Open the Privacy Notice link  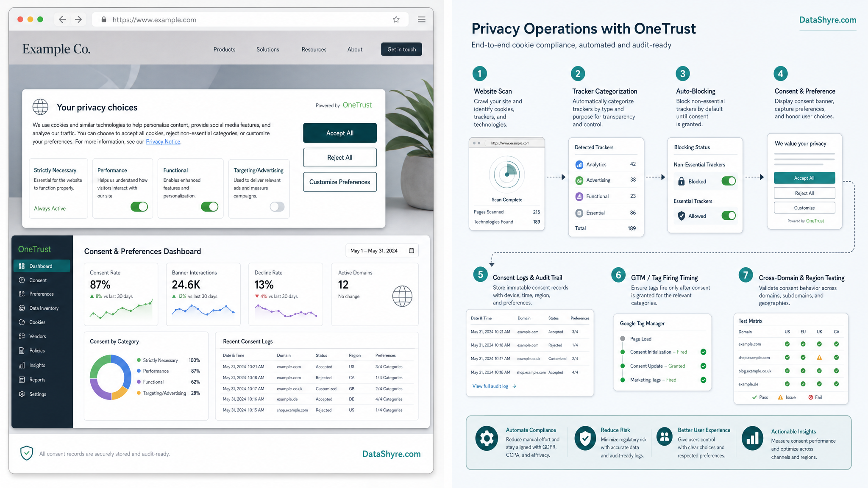[x=163, y=141]
